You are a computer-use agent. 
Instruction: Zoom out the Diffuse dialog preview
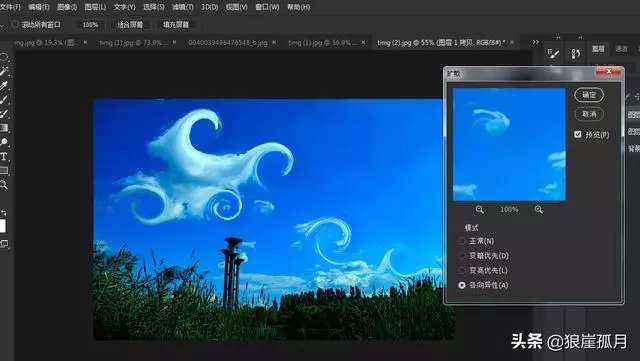tap(480, 209)
